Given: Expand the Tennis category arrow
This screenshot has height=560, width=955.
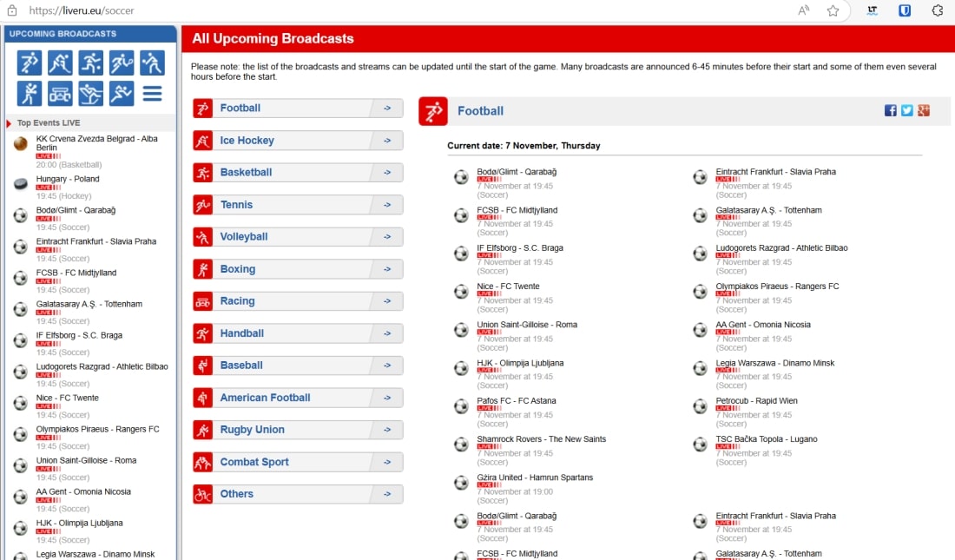Looking at the screenshot, I should 387,205.
